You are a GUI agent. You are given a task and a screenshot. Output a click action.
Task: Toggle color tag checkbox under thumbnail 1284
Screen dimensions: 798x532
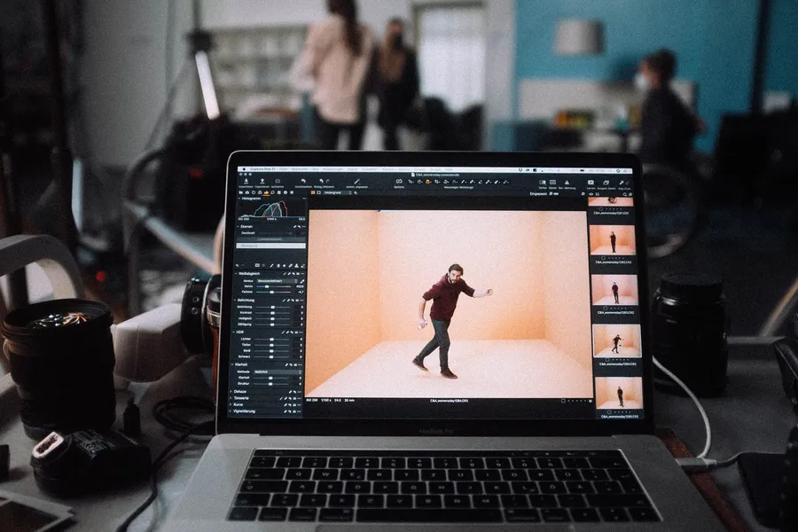pos(607,359)
